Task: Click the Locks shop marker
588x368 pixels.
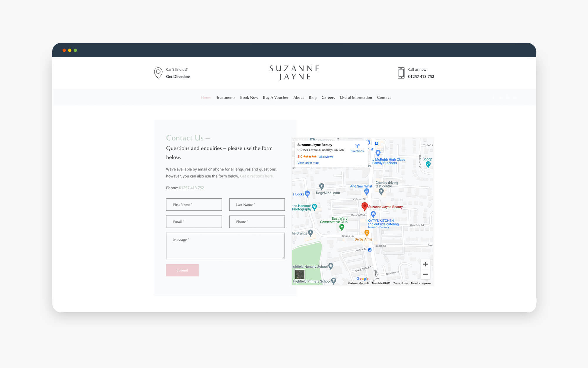Action: 307,193
